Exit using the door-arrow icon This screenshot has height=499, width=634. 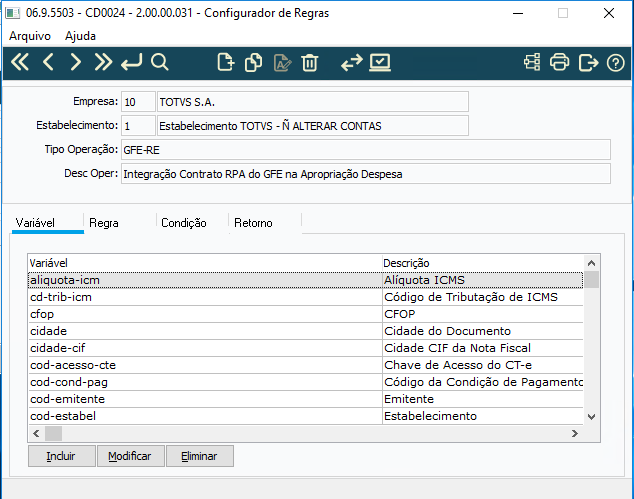[588, 63]
